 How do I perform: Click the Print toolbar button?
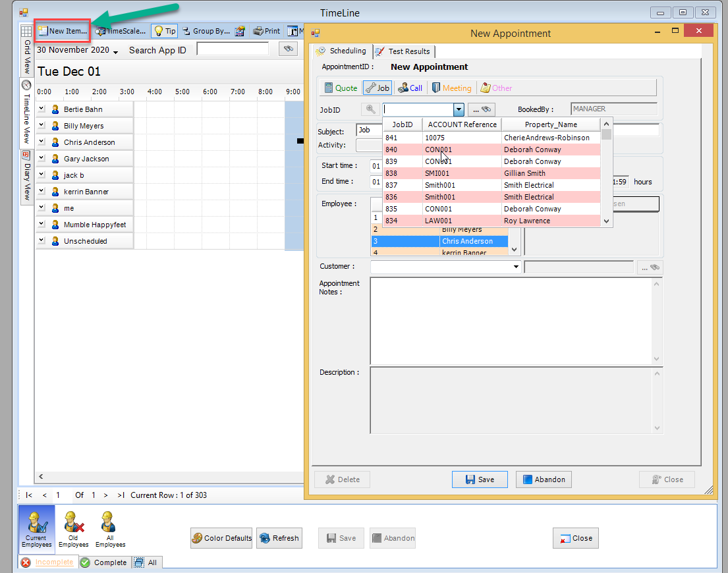267,31
